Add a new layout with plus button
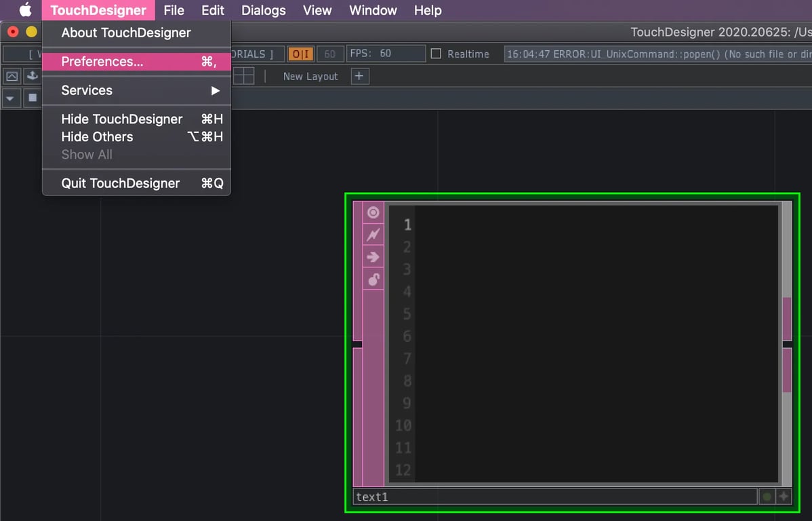Image resolution: width=812 pixels, height=521 pixels. [x=359, y=76]
